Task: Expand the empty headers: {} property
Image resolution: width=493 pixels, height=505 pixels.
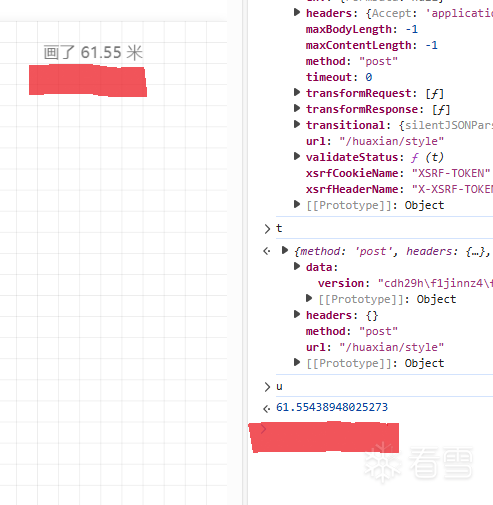Action: [297, 314]
